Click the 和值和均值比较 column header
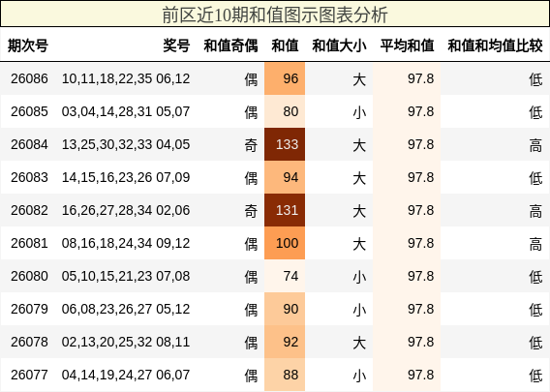The width and height of the screenshot is (550, 392). [x=495, y=45]
